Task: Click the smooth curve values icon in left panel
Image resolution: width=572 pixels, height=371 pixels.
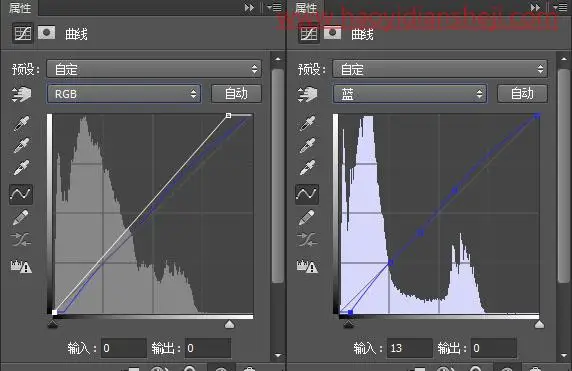Action: 21,240
